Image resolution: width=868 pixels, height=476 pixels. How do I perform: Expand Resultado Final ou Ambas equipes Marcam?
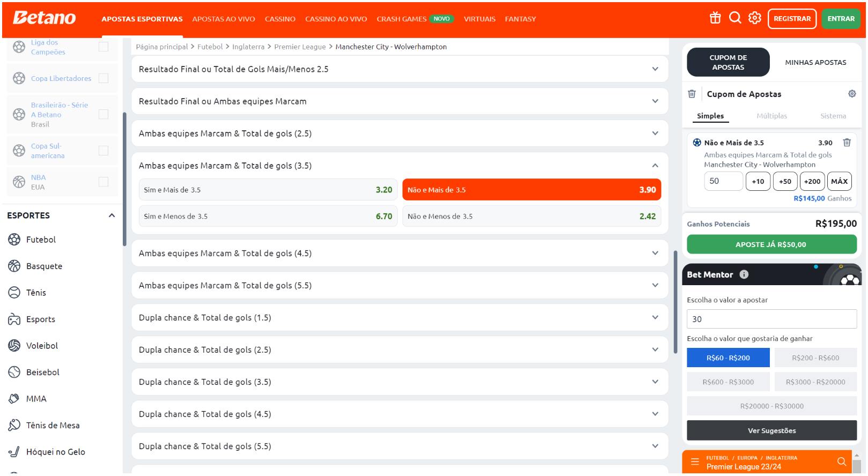(399, 101)
